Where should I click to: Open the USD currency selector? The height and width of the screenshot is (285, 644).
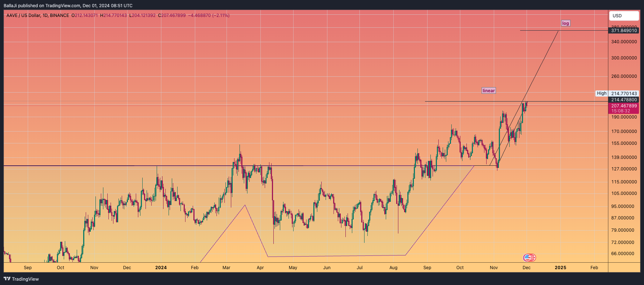[x=624, y=16]
